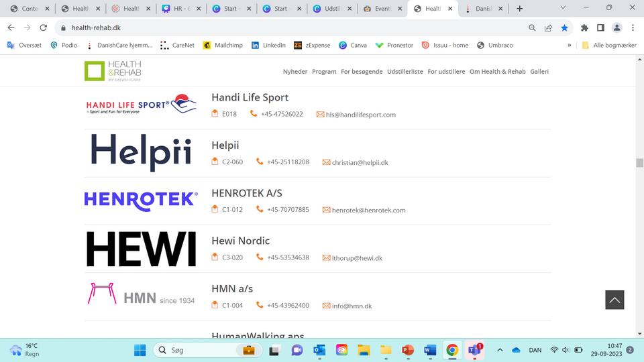The image size is (644, 362).
Task: Toggle the Chrome side panel icon
Action: [600, 27]
